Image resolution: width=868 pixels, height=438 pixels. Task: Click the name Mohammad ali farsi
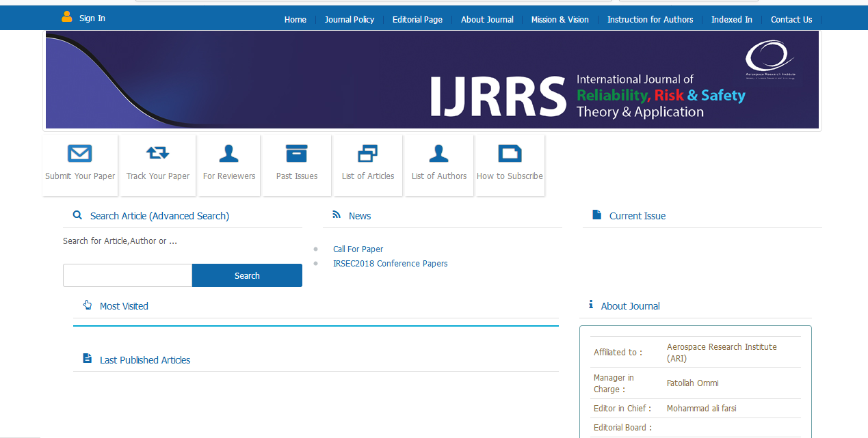(702, 409)
